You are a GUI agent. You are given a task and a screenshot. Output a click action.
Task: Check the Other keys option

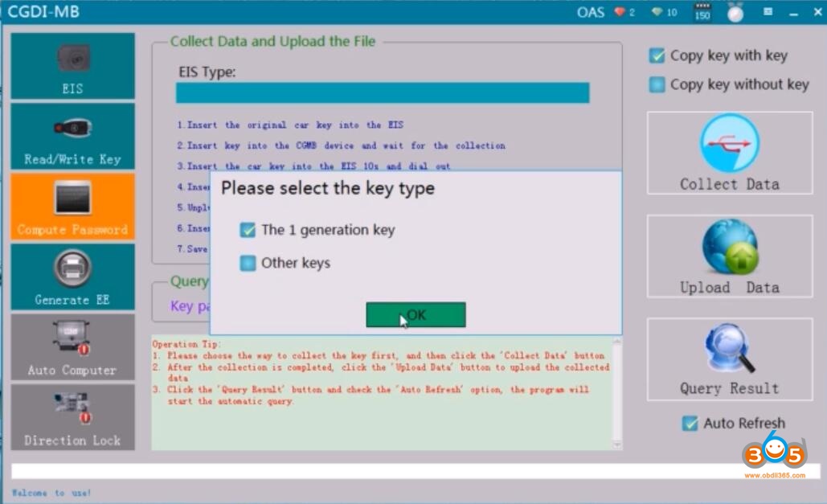248,263
